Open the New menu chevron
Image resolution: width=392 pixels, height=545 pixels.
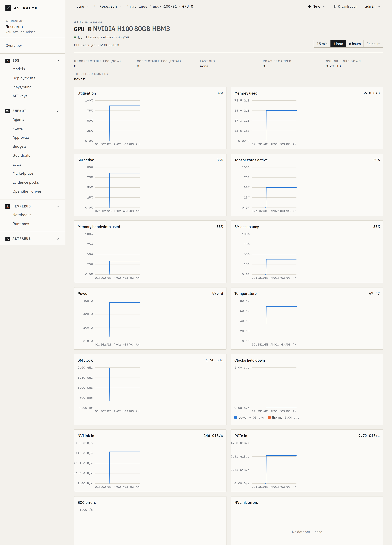pyautogui.click(x=324, y=7)
